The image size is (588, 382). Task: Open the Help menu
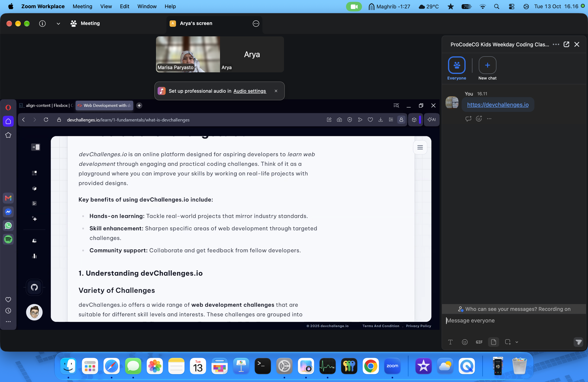[170, 6]
